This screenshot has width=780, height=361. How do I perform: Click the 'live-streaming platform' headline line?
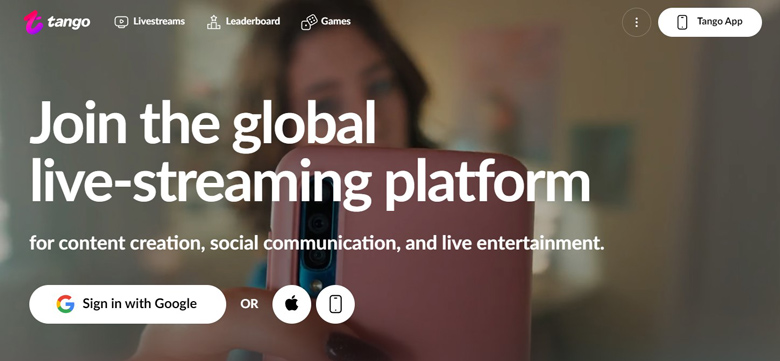309,181
